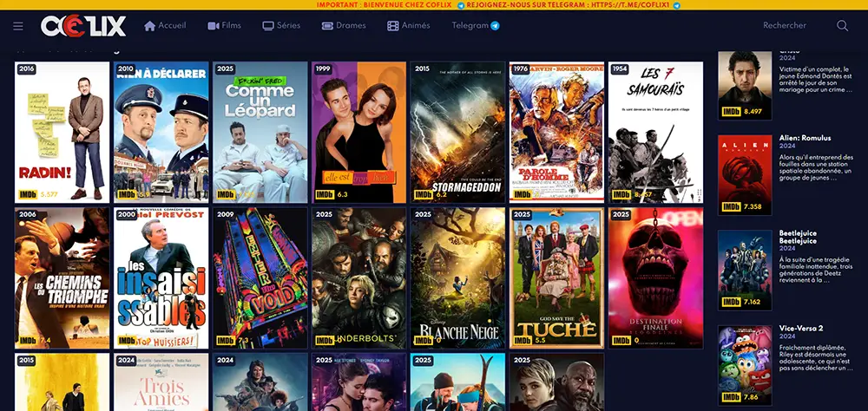Open Vice-Versa 2 sidebar thumbnail

pos(744,365)
